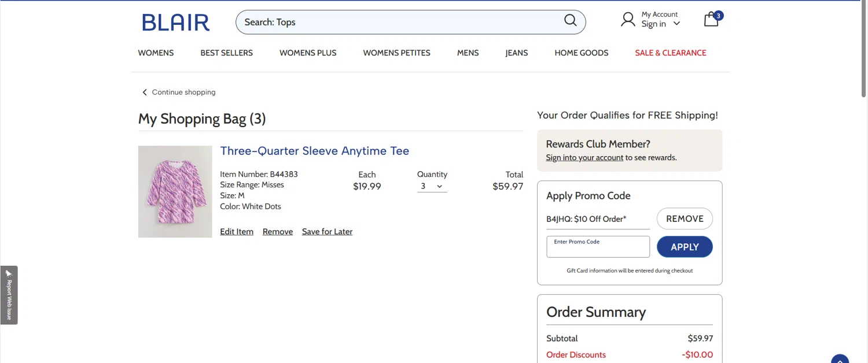Click the BLAIR logo
Image resolution: width=868 pixels, height=363 pixels.
click(x=176, y=23)
